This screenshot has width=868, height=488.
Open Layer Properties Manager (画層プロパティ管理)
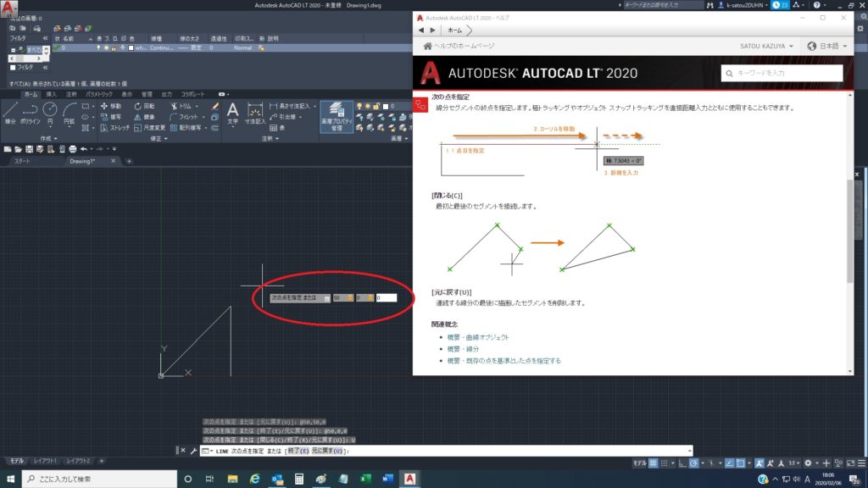click(x=336, y=116)
